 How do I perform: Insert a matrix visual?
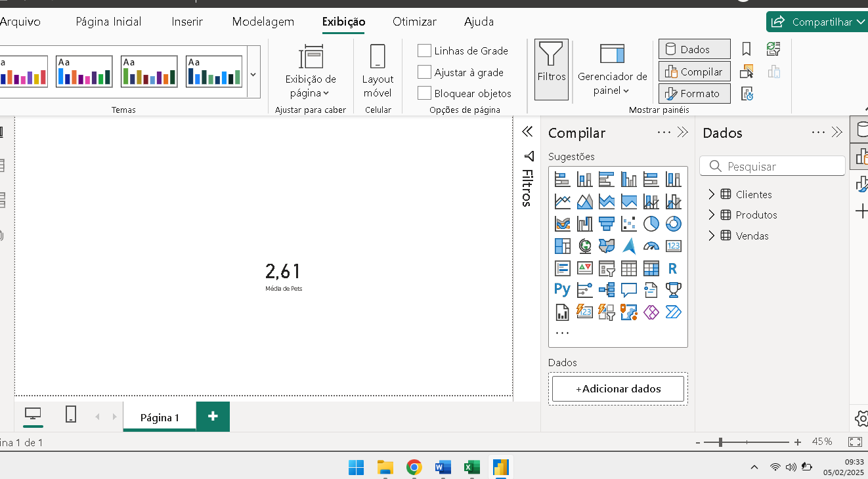coord(651,268)
